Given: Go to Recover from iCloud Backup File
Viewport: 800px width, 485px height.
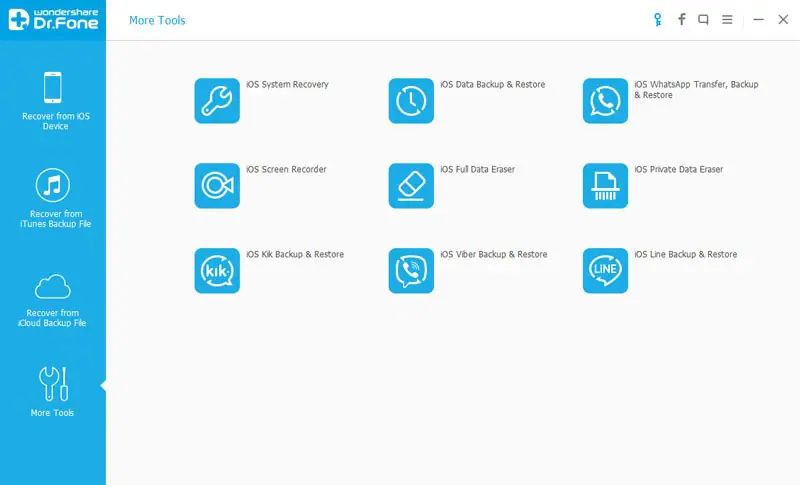Looking at the screenshot, I should point(53,300).
